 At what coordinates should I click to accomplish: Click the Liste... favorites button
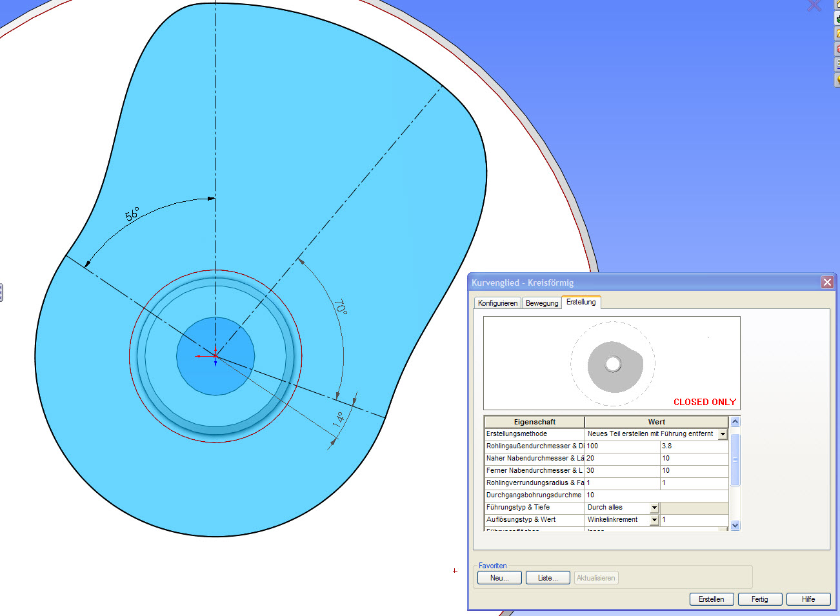point(548,578)
